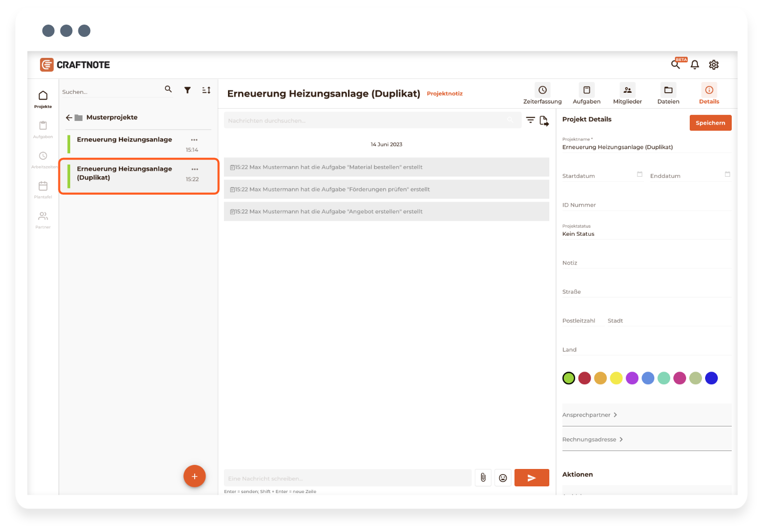Open the Projektstatus dropdown

(646, 234)
